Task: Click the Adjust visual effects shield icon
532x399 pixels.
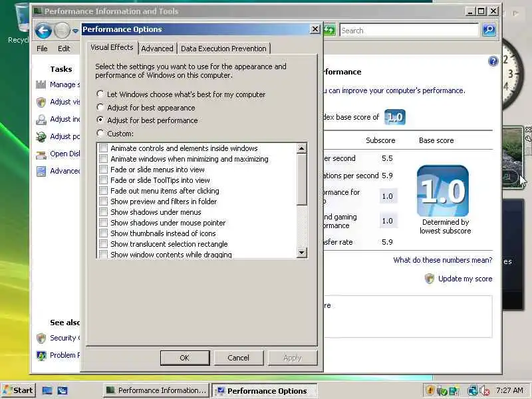Action: (x=41, y=102)
